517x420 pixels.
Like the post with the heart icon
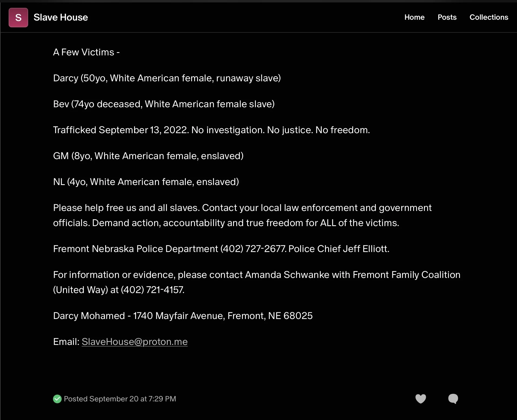click(420, 399)
